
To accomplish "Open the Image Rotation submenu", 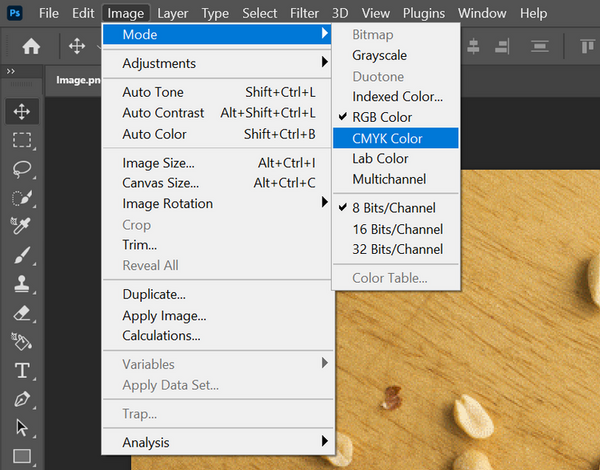I will tap(217, 204).
